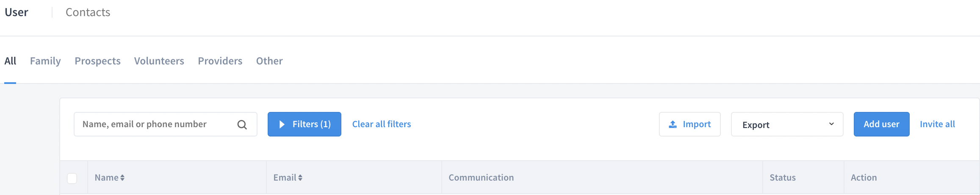Open the Volunteers tab

click(159, 61)
